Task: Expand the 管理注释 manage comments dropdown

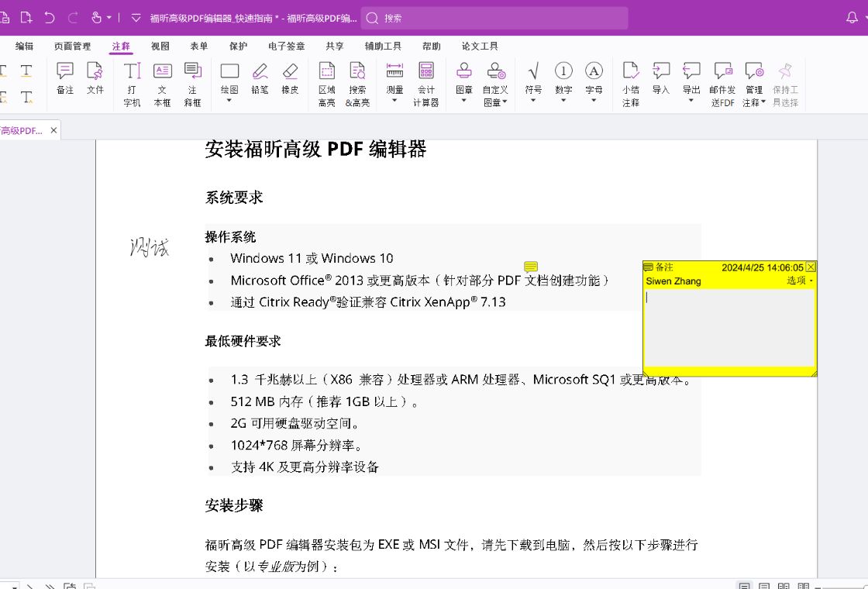Action: tap(763, 102)
